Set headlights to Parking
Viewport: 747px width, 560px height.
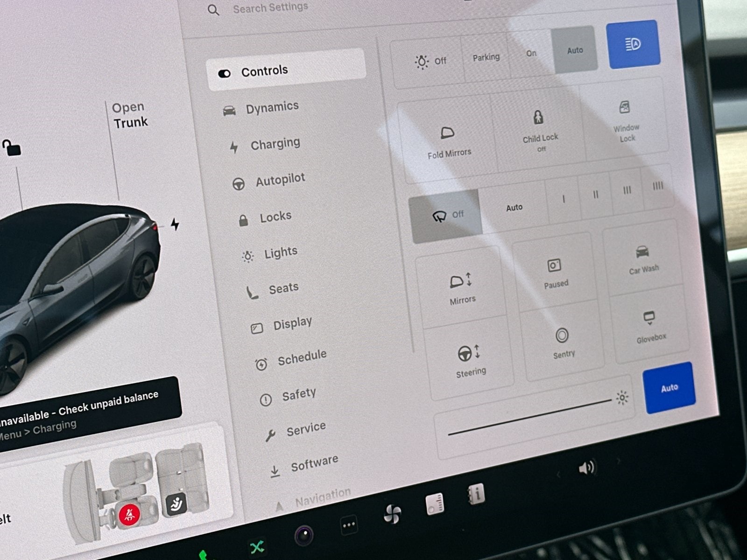486,57
